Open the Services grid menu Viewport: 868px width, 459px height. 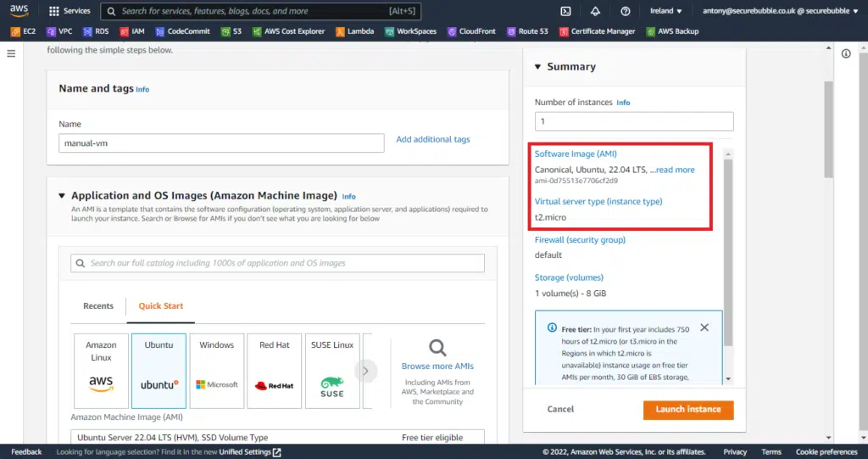coord(70,11)
